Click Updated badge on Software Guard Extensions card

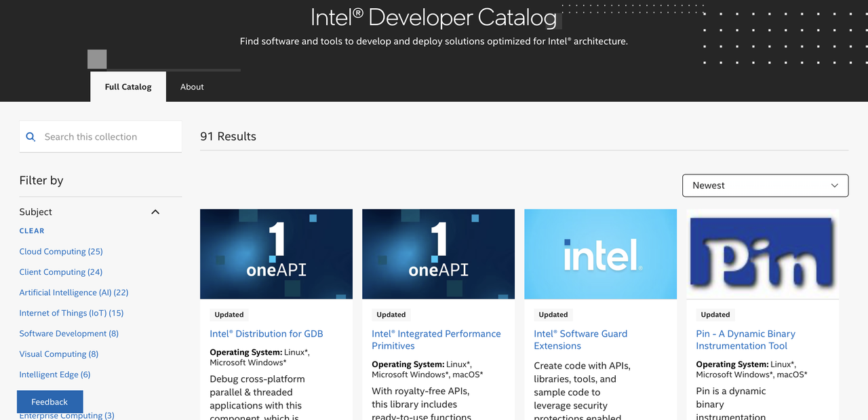tap(553, 314)
